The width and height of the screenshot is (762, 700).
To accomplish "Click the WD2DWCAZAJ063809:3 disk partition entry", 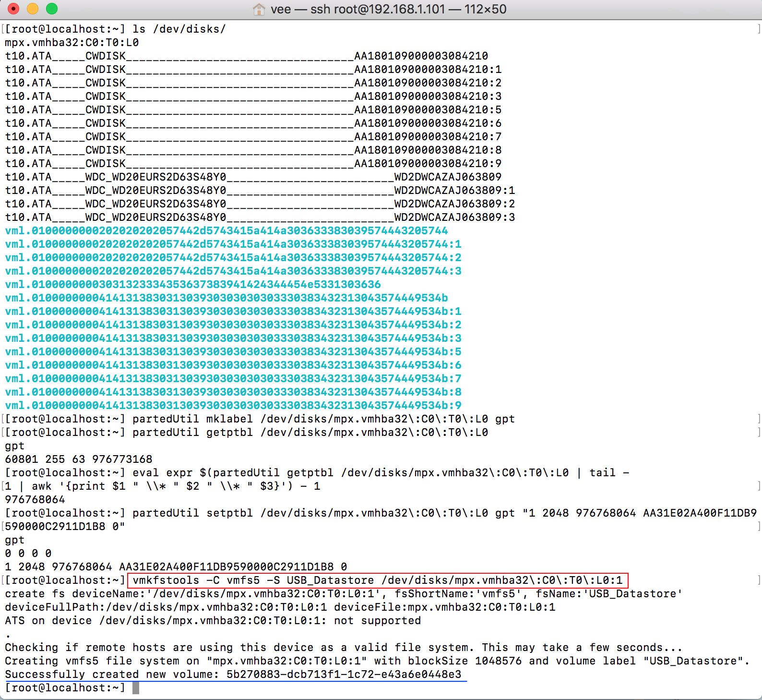I will (260, 217).
